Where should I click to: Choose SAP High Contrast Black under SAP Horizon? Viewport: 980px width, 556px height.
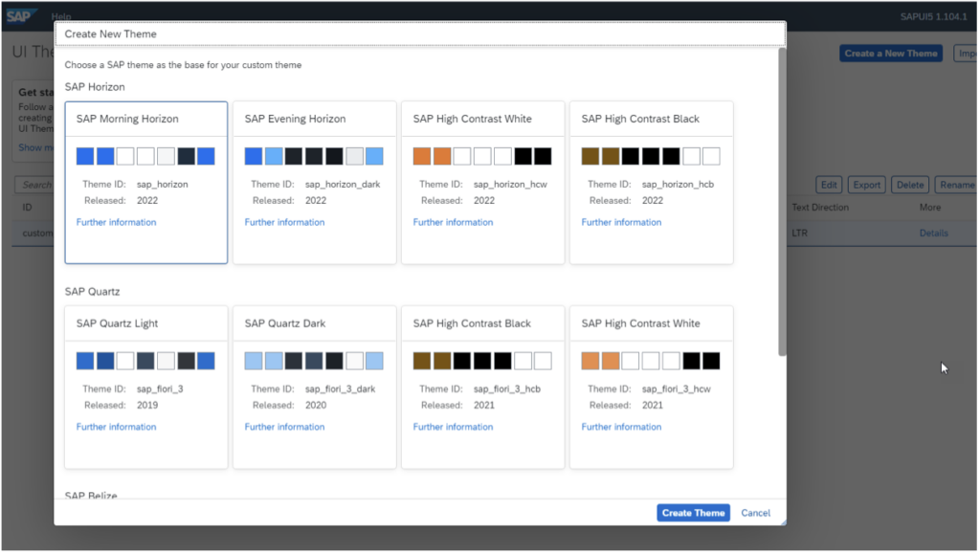[651, 182]
